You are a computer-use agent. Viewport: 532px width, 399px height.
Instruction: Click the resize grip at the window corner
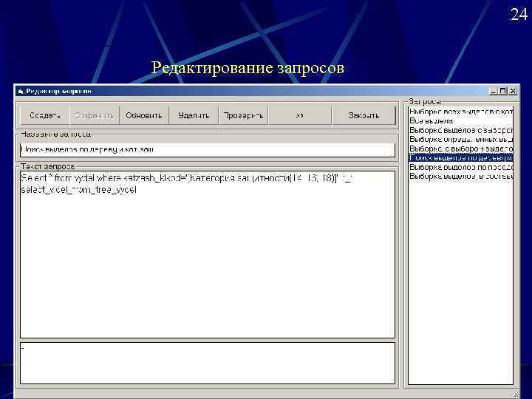pyautogui.click(x=516, y=394)
